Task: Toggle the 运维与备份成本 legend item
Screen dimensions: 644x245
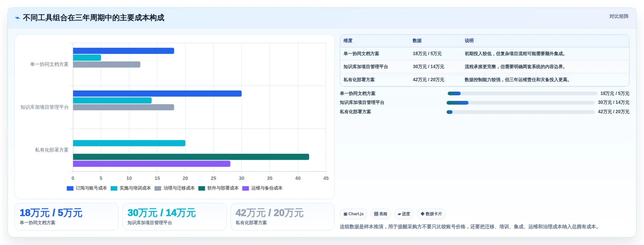Action: click(262, 188)
